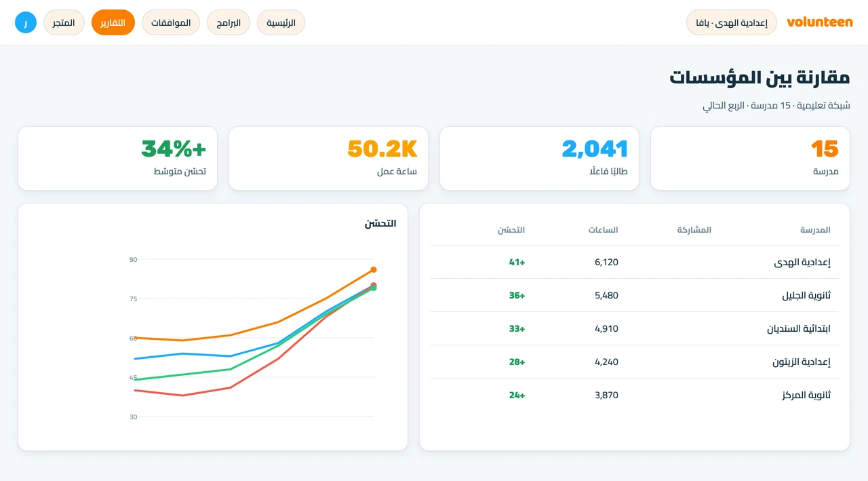Click the 30 axis label on the chart
The width and height of the screenshot is (868, 481).
133,417
